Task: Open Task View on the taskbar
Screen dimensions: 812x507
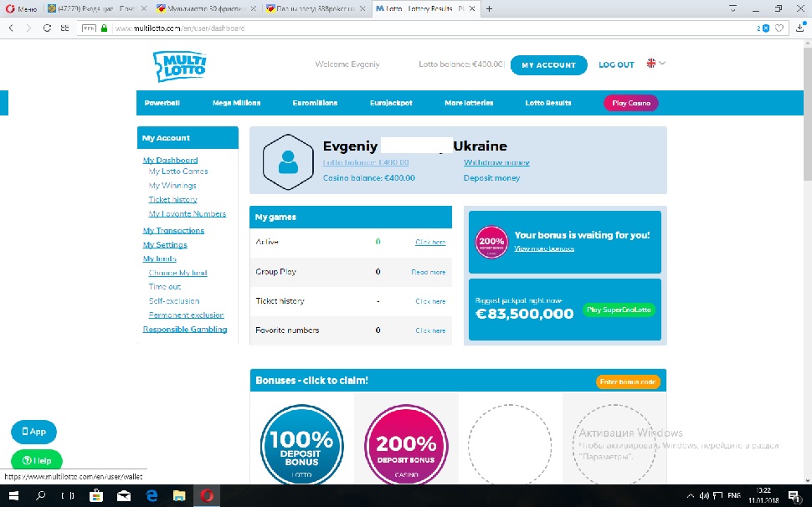Action: (x=67, y=495)
